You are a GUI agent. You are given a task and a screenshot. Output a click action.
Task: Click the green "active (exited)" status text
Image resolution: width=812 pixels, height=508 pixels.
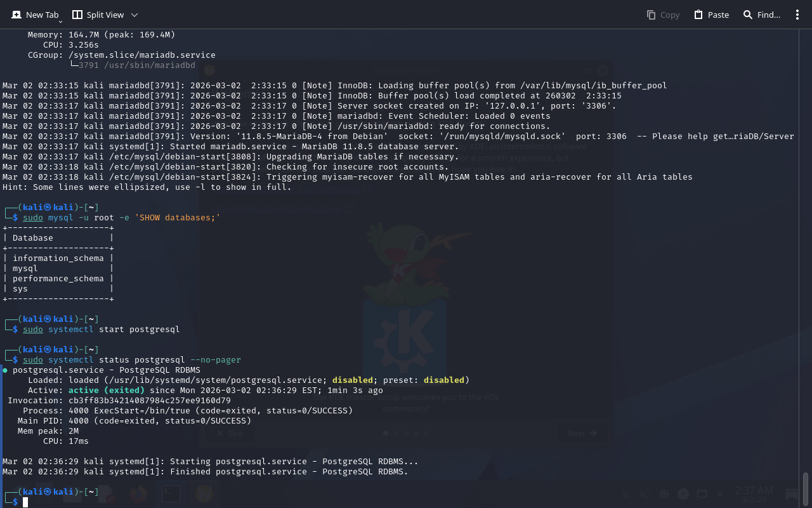point(106,391)
